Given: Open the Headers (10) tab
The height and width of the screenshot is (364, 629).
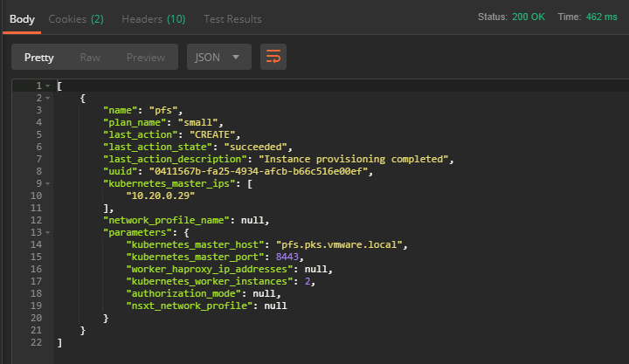Looking at the screenshot, I should coord(153,18).
